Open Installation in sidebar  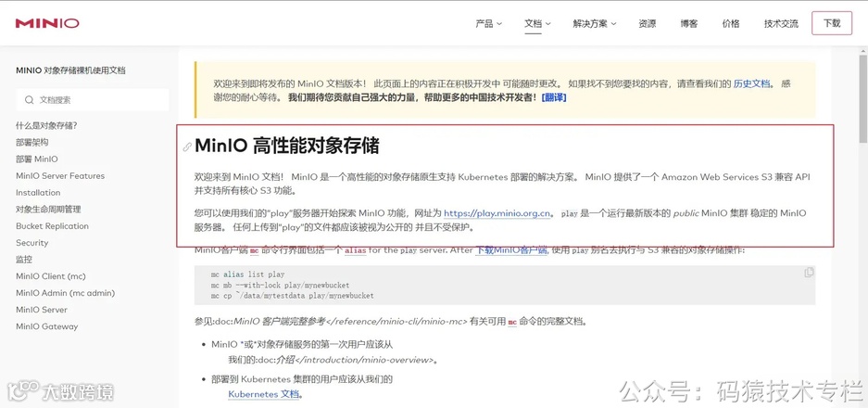(38, 192)
